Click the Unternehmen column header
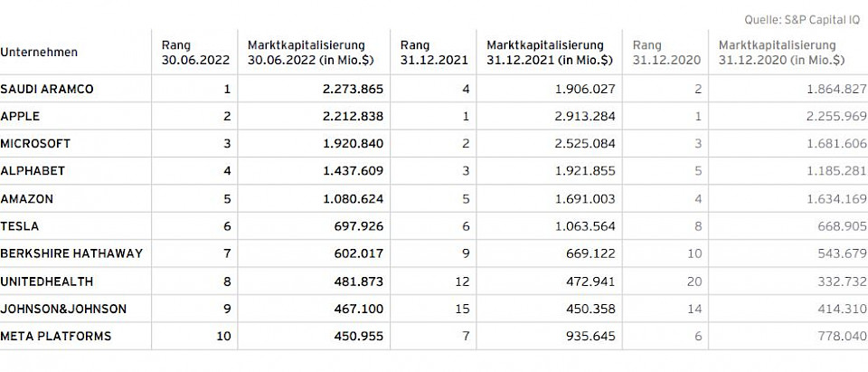 39,52
